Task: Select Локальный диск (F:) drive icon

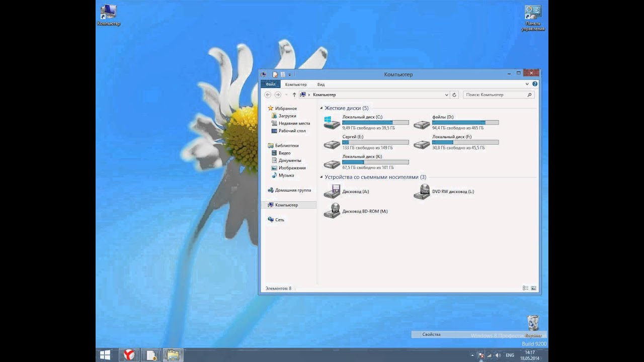Action: 422,144
